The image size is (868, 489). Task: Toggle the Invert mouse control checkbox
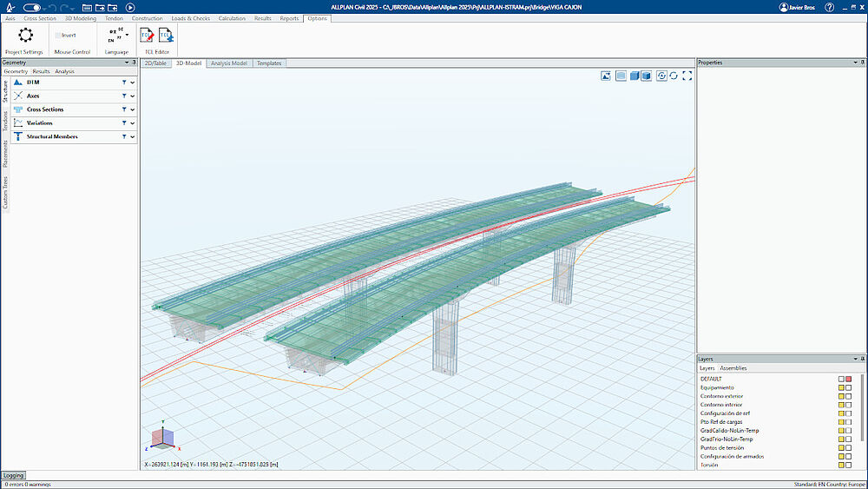(58, 36)
